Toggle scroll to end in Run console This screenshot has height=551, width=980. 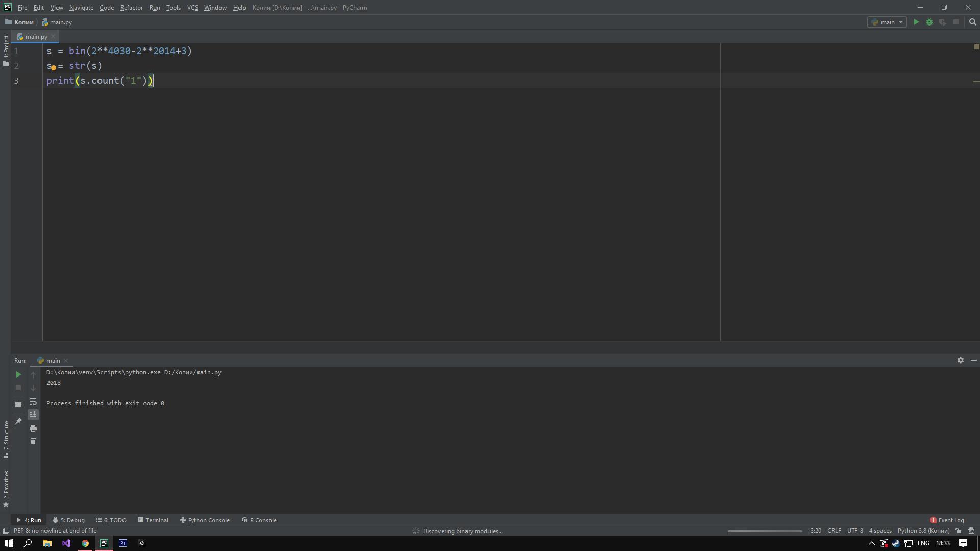(33, 415)
